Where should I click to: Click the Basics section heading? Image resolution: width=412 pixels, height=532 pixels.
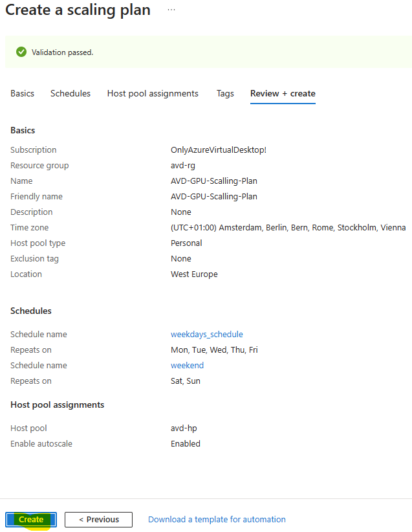point(23,130)
